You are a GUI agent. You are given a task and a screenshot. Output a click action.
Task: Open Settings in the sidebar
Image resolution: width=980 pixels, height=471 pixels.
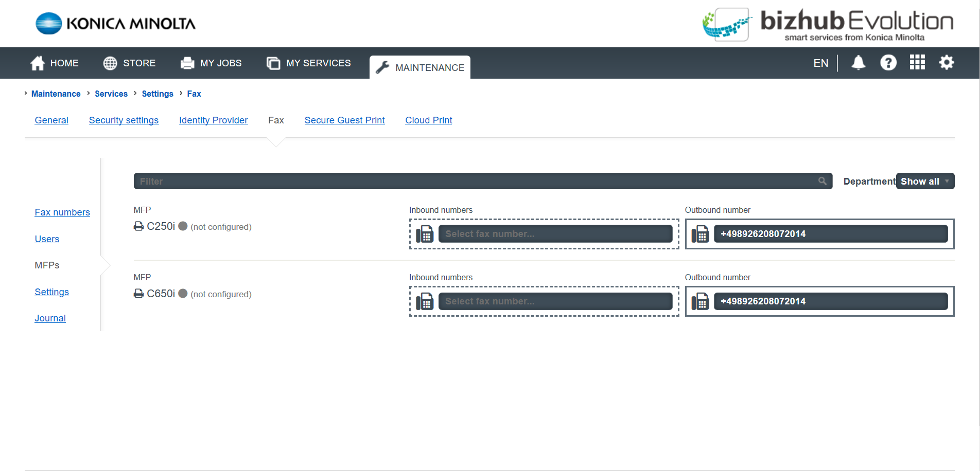tap(51, 292)
